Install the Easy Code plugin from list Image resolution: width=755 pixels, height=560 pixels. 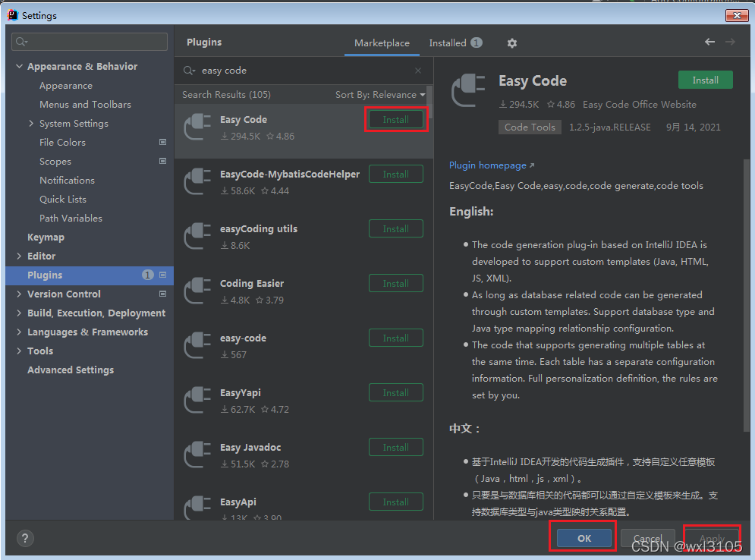click(396, 119)
